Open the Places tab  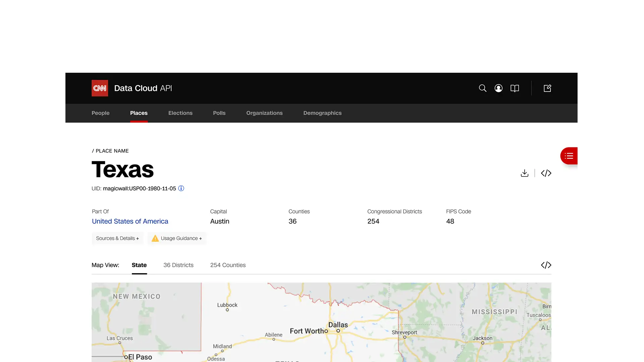[139, 113]
